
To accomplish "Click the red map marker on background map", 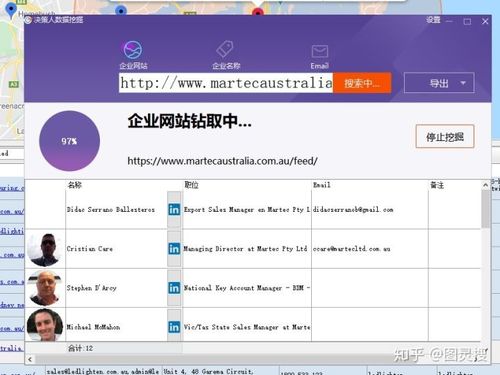I will [x=257, y=12].
